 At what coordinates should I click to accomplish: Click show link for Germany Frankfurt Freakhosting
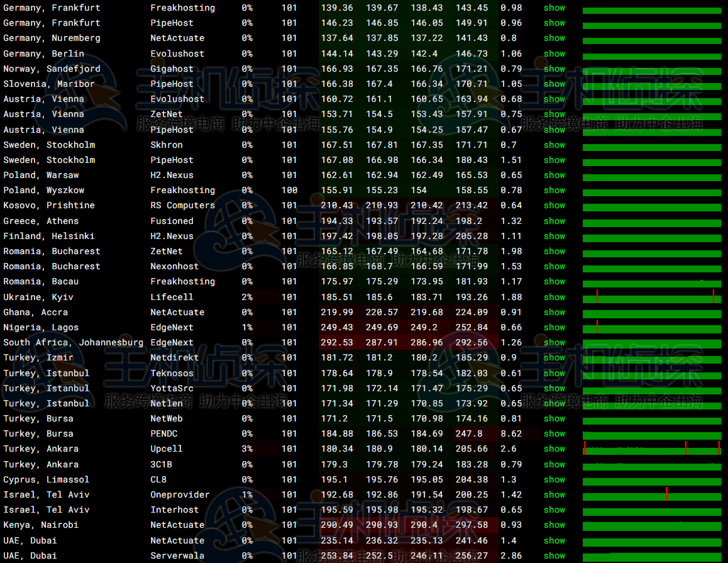coord(554,8)
